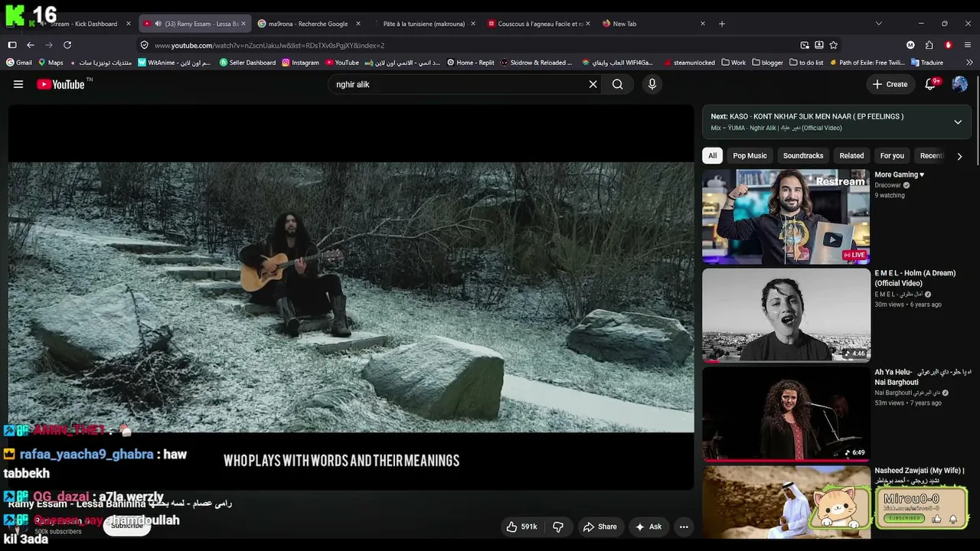Show more bookmarks with the overflow chevron
The image size is (980, 551).
(969, 63)
